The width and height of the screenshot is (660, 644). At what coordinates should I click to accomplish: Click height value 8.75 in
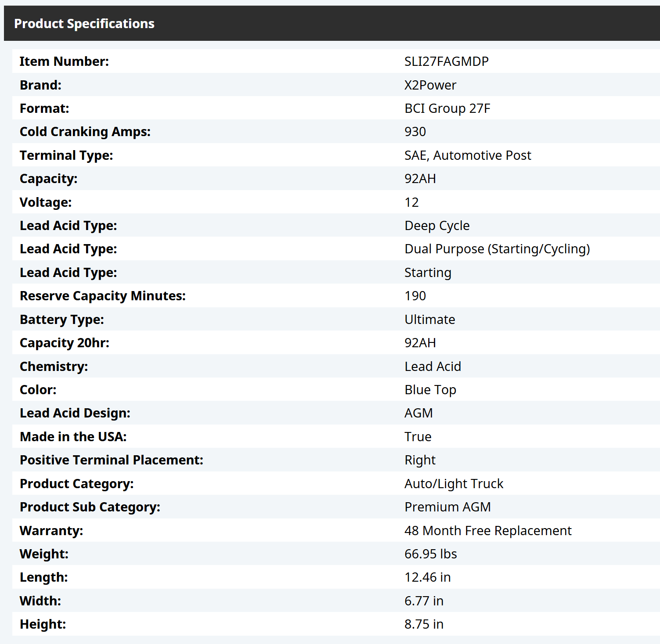point(424,624)
